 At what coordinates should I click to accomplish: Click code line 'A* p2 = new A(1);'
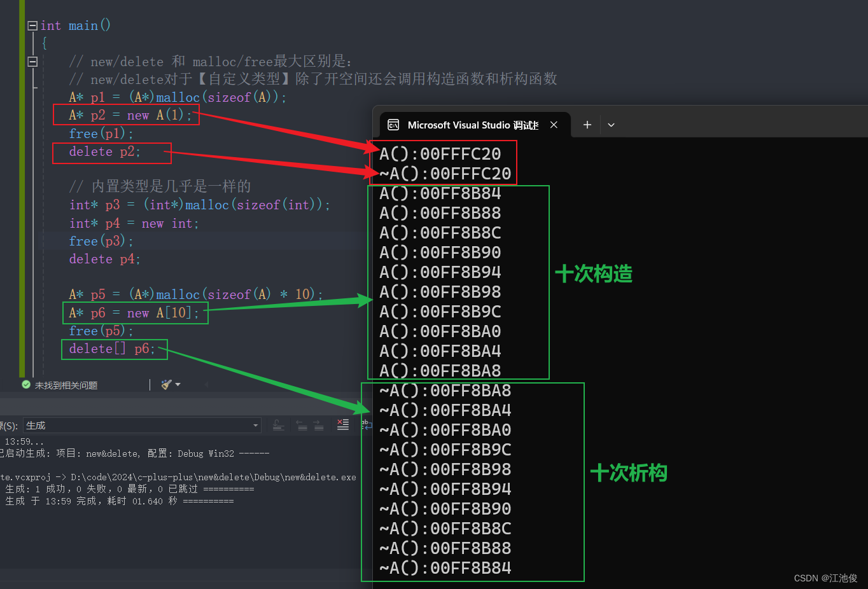(x=130, y=115)
